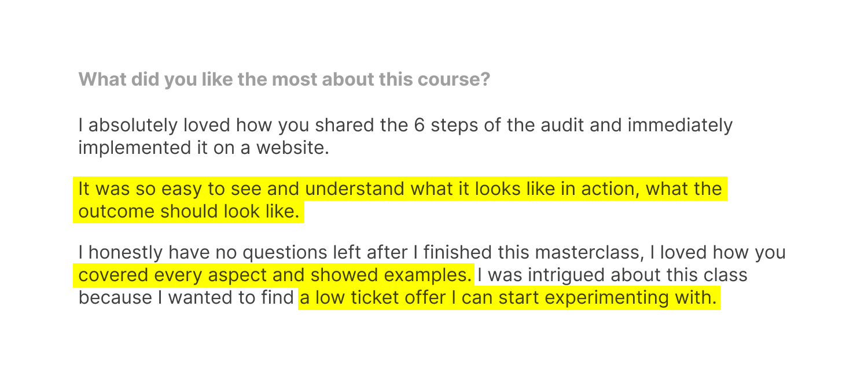
Task: Click the heading about liking this course
Action: pos(284,79)
